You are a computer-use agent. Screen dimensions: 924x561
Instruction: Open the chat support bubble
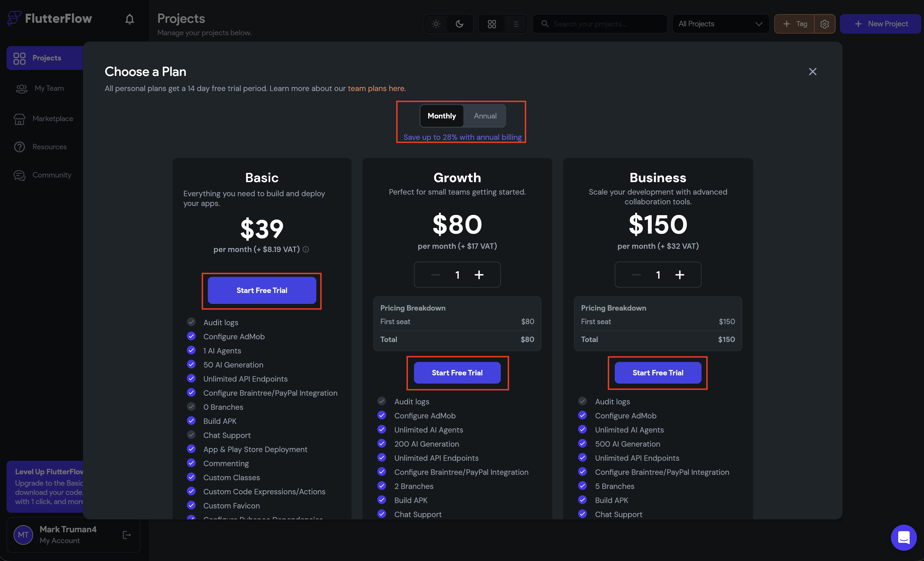coord(903,537)
